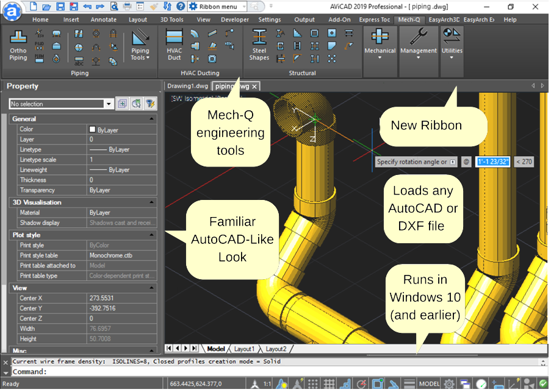Toggle MODEL space button in status bar
551x392 pixels.
(x=429, y=384)
